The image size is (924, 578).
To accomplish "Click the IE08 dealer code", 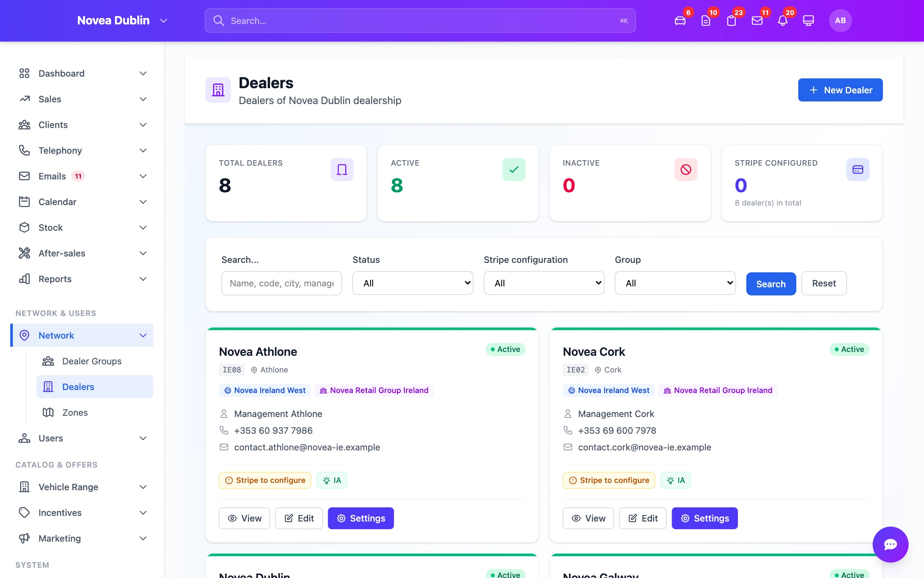I will 232,370.
